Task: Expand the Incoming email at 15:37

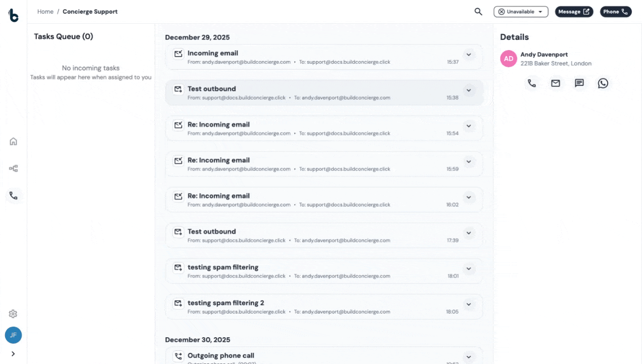Action: 469,55
